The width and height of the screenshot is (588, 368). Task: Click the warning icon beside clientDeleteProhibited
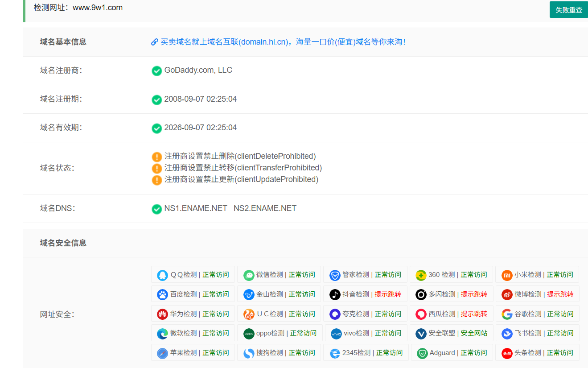[x=157, y=157]
